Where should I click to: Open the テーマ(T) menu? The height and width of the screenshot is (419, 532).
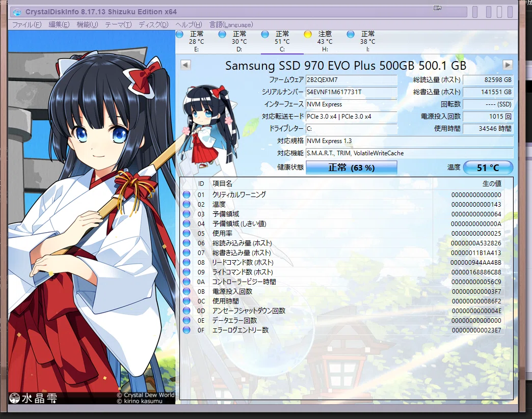point(118,25)
